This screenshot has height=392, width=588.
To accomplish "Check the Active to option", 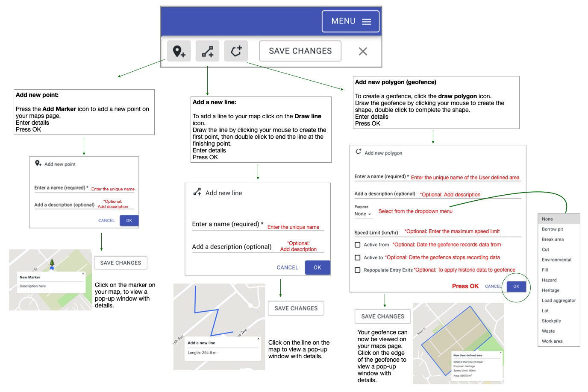I will (x=357, y=257).
